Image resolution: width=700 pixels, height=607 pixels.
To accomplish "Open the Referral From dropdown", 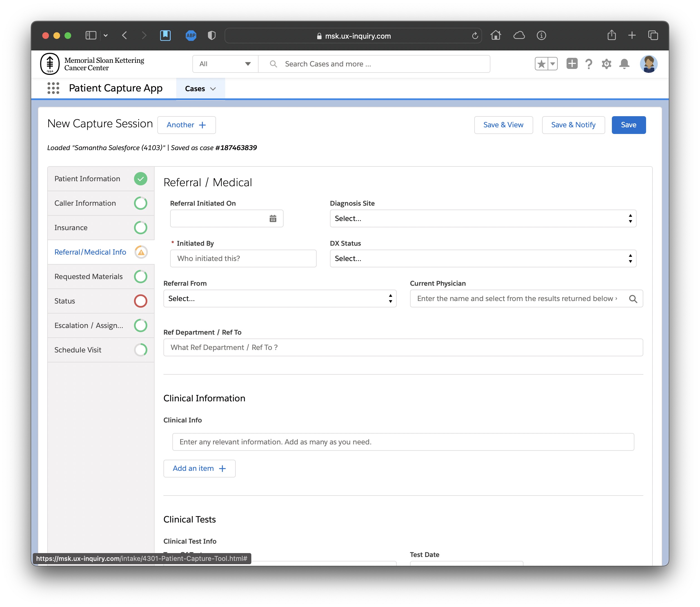I will tap(280, 298).
